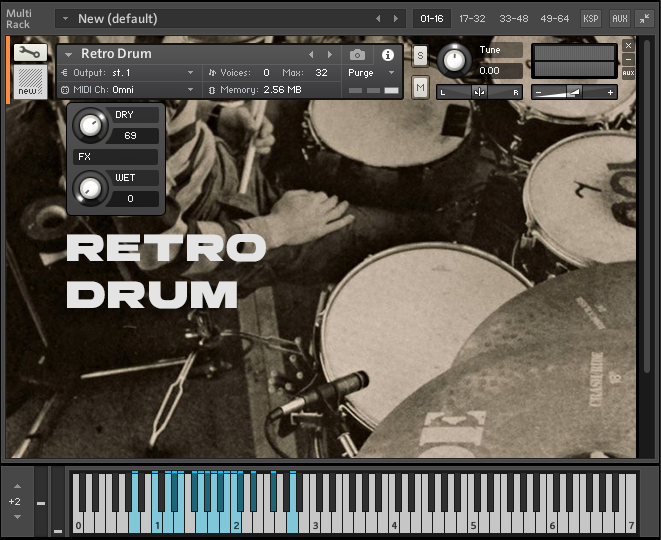
Task: Click the WET value 0
Action: point(131,199)
